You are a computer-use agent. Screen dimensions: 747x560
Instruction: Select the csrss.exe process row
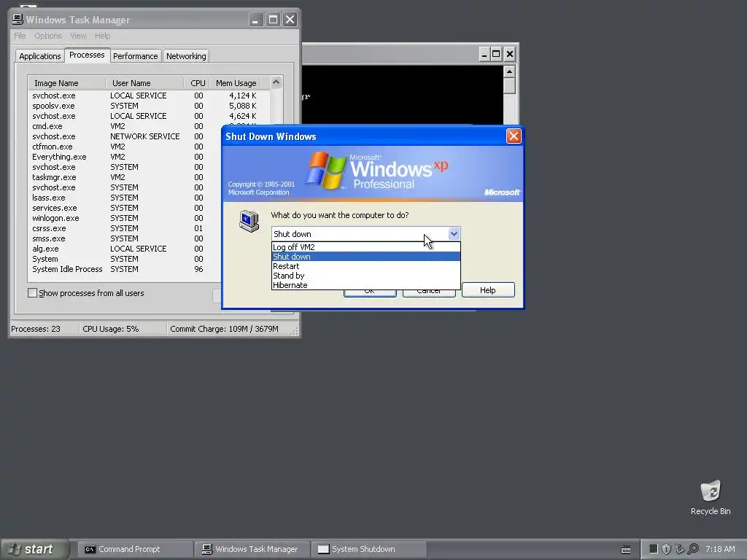(125, 228)
